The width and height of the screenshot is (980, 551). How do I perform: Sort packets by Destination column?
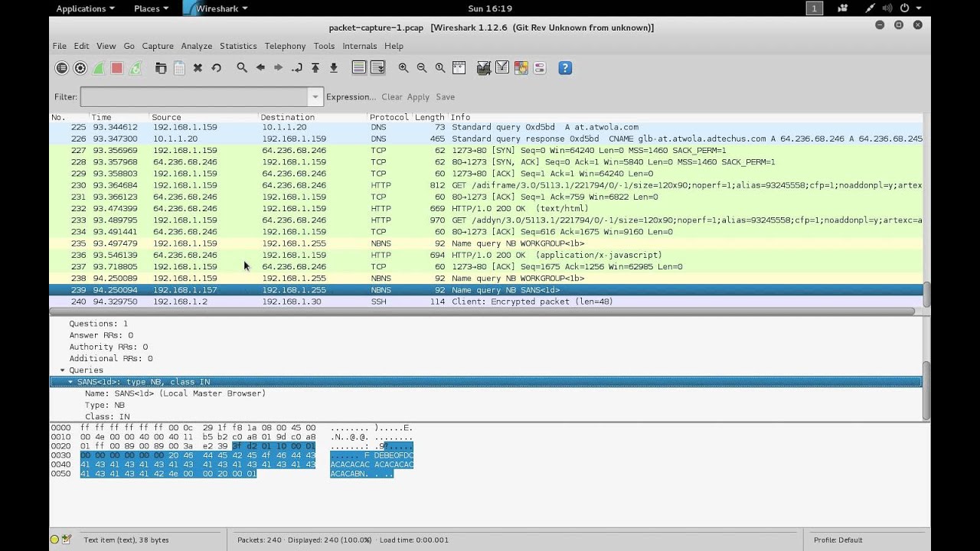click(x=313, y=117)
